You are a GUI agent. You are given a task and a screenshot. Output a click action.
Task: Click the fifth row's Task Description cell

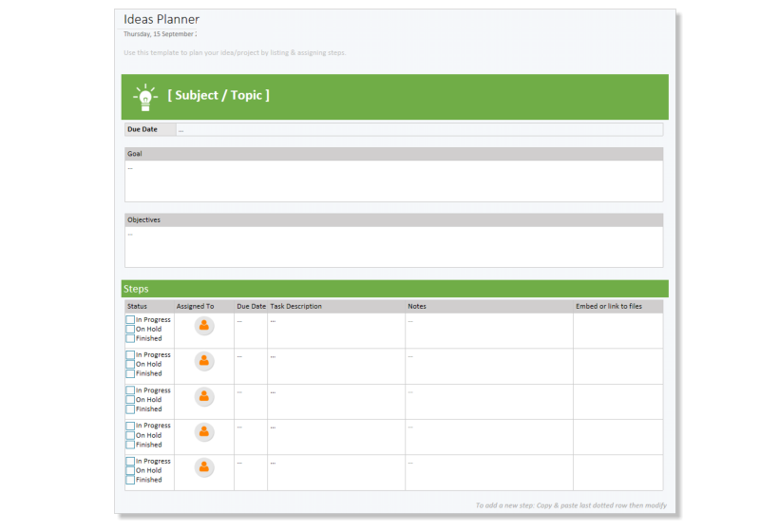(x=336, y=473)
